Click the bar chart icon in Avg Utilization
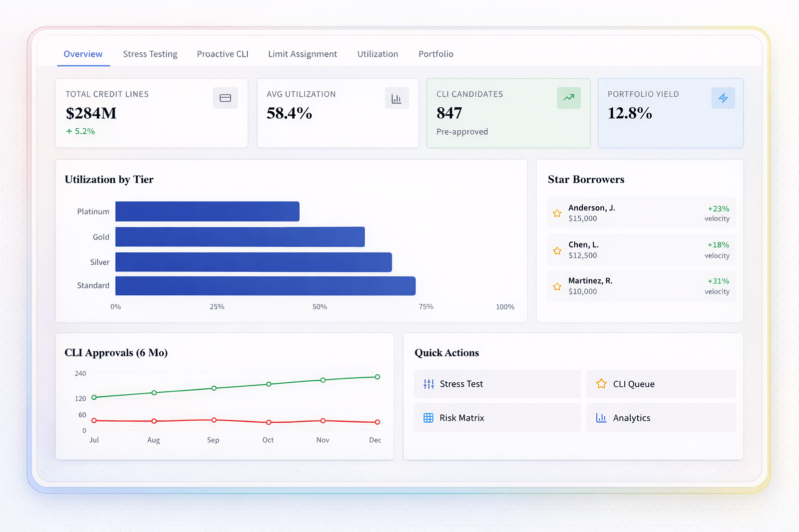Viewport: 799px width, 532px height. tap(397, 98)
